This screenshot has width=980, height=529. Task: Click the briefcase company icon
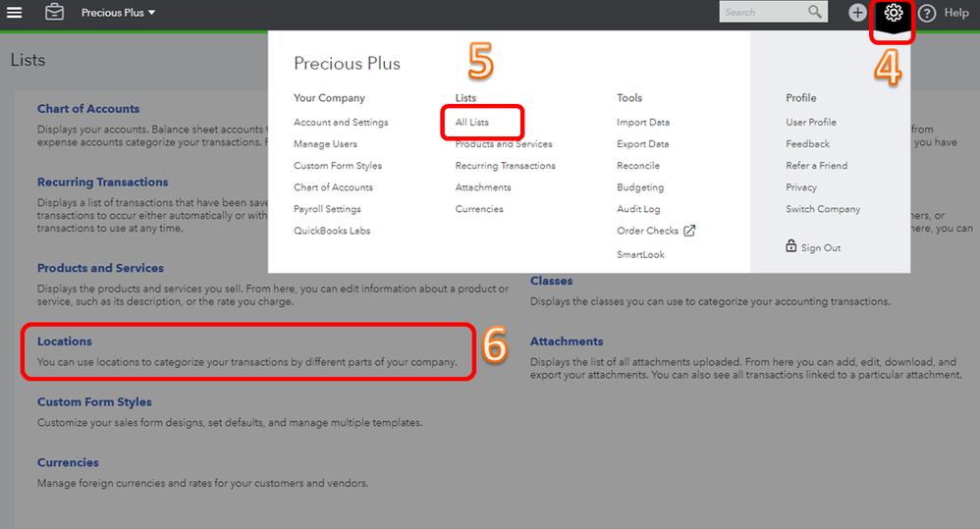click(54, 12)
